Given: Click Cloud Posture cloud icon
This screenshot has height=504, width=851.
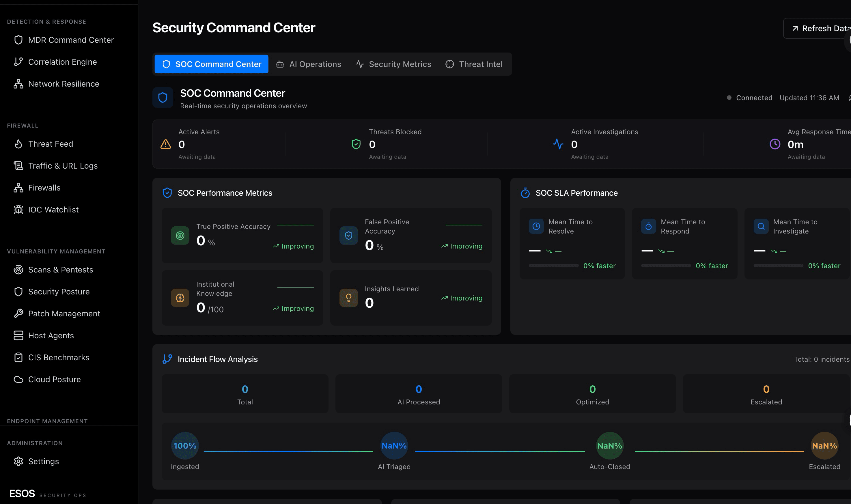Looking at the screenshot, I should (18, 379).
